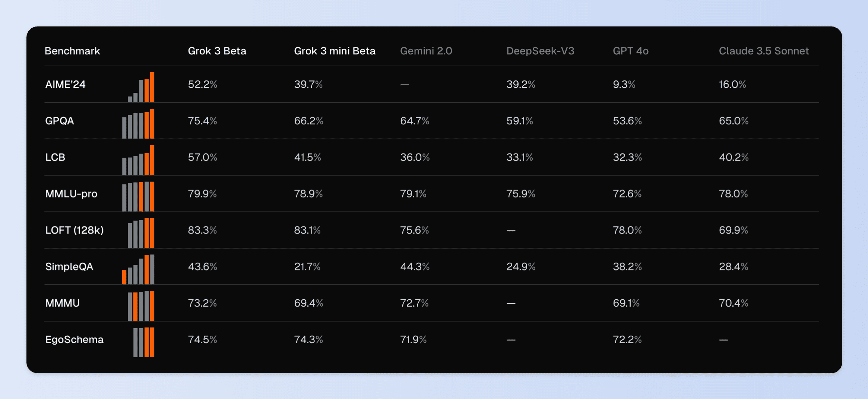The image size is (868, 399).
Task: Select the AIME'24 row label
Action: coord(65,85)
